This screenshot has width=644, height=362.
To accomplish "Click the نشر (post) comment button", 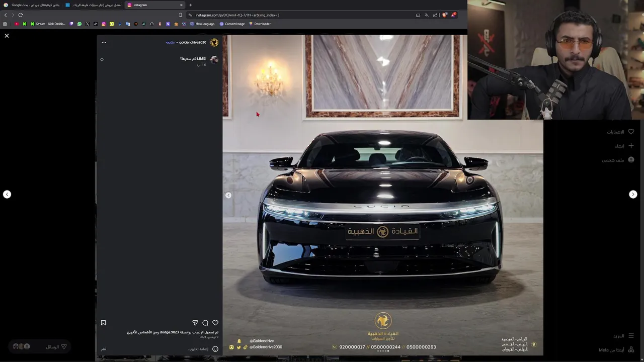I will tap(103, 349).
